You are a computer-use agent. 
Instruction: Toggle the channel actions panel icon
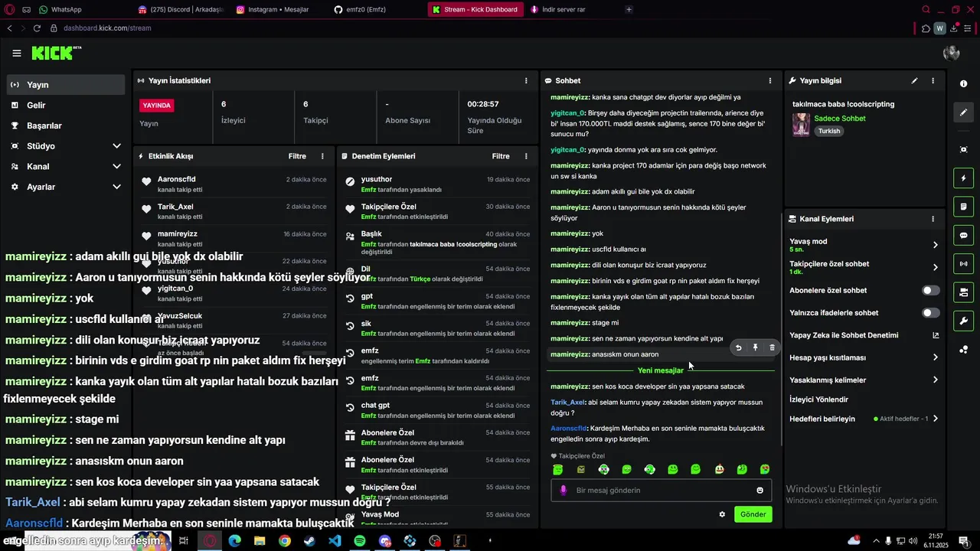tap(963, 292)
